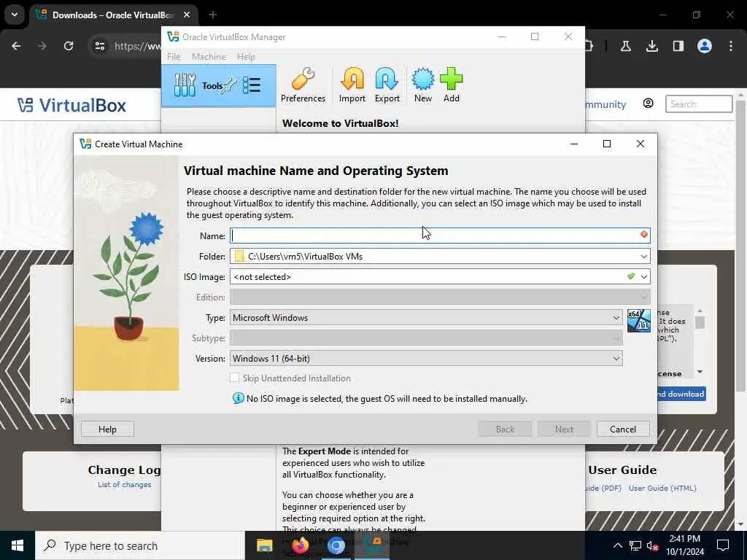This screenshot has width=747, height=560.
Task: Open the User Guide (HTML) link
Action: click(x=662, y=488)
